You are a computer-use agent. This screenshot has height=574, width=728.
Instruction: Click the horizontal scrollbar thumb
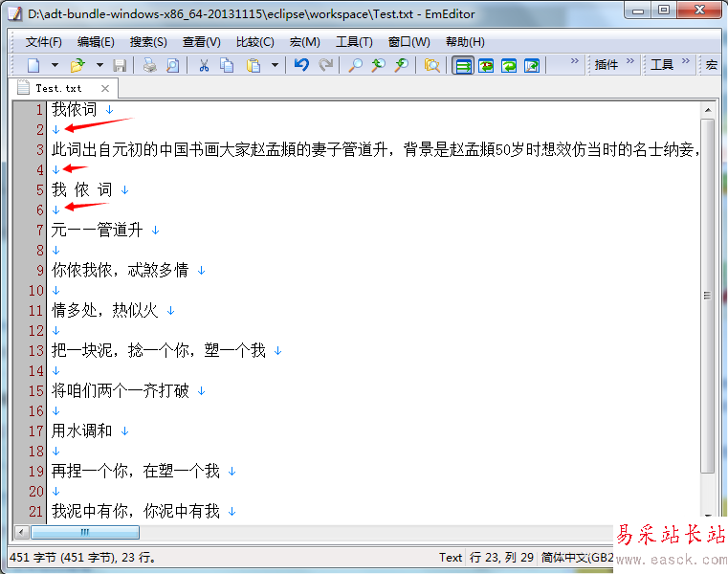coord(85,532)
